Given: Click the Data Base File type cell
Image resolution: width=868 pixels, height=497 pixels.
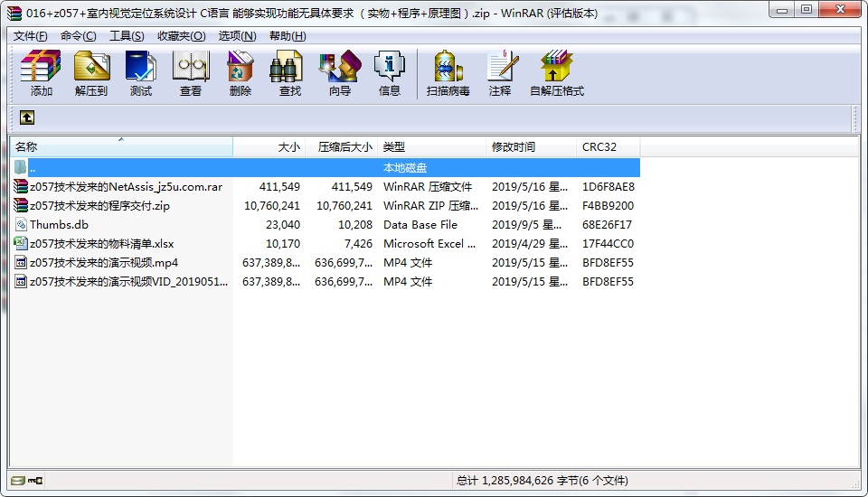Looking at the screenshot, I should coord(420,225).
